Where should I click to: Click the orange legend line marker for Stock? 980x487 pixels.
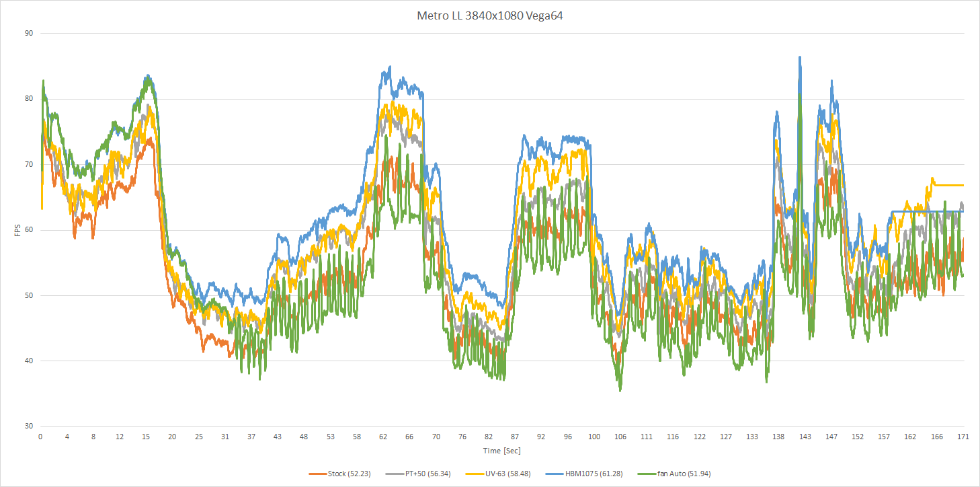(318, 474)
